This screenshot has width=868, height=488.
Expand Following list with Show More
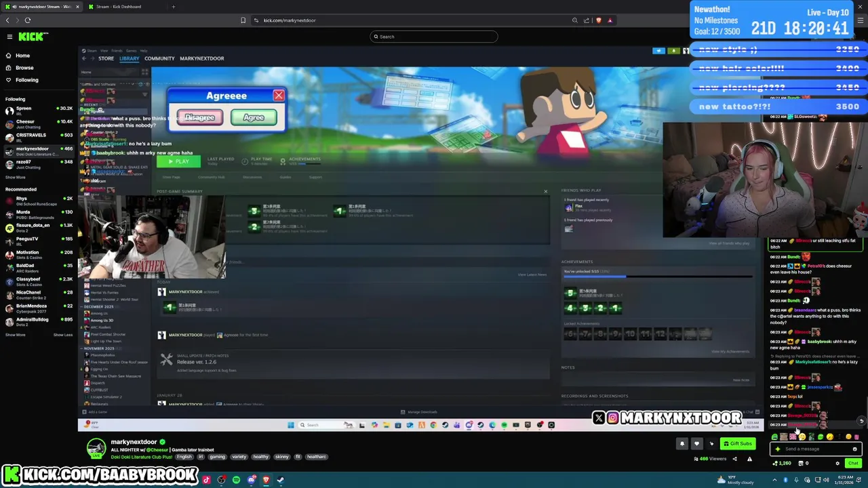[x=15, y=178]
